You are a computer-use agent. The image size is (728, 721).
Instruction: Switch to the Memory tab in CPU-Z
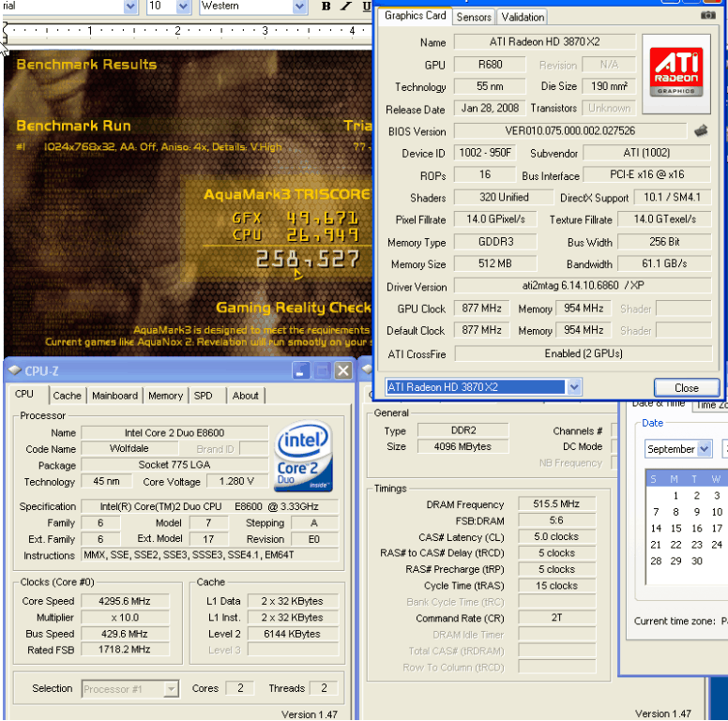pyautogui.click(x=165, y=396)
